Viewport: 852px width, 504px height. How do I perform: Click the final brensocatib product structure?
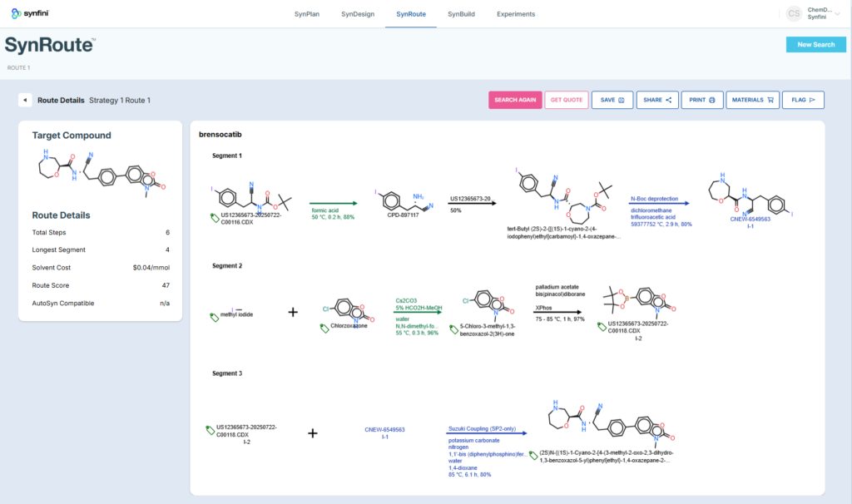coord(612,423)
